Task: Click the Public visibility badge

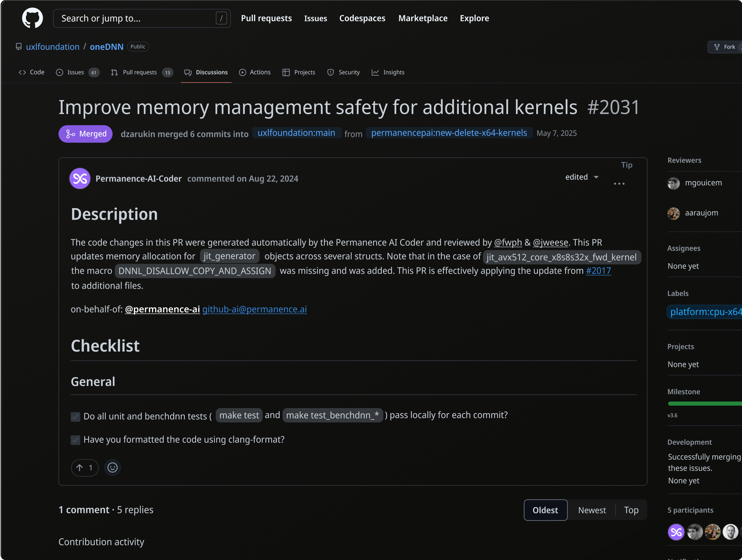Action: click(x=138, y=46)
